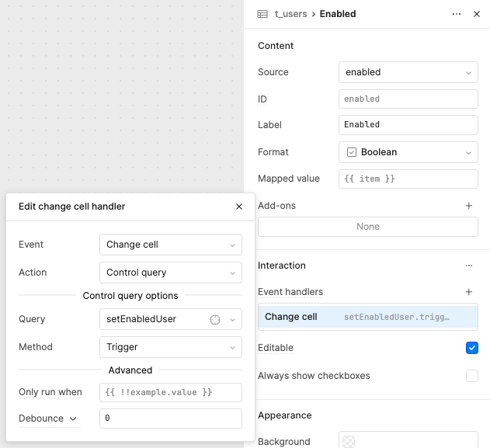This screenshot has width=490, height=448.
Task: Open the Action dropdown showing Control query
Action: 171,273
